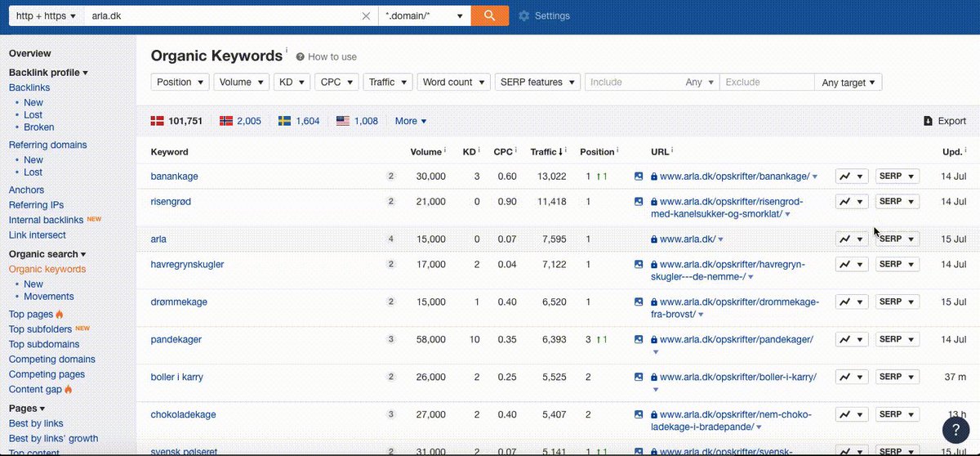Open the KD filter dropdown
The width and height of the screenshot is (980, 456).
point(292,82)
